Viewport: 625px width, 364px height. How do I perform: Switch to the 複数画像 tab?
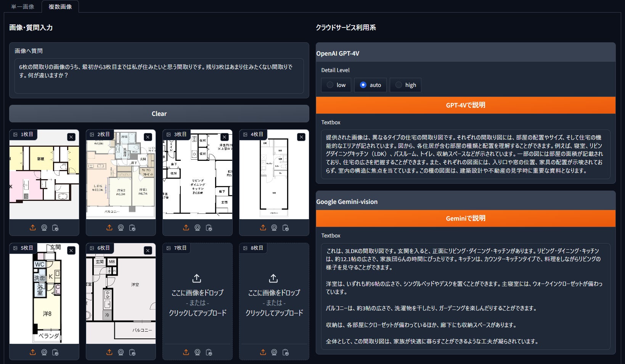pos(60,6)
